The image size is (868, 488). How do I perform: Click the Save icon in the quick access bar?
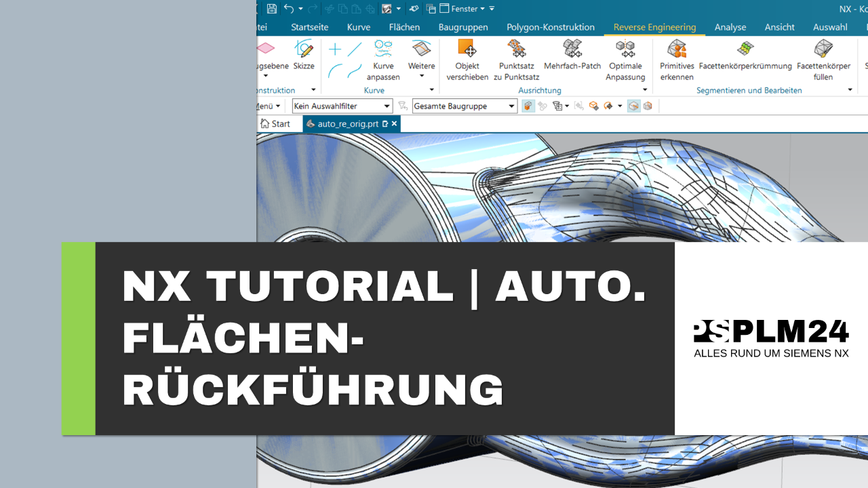pos(272,9)
